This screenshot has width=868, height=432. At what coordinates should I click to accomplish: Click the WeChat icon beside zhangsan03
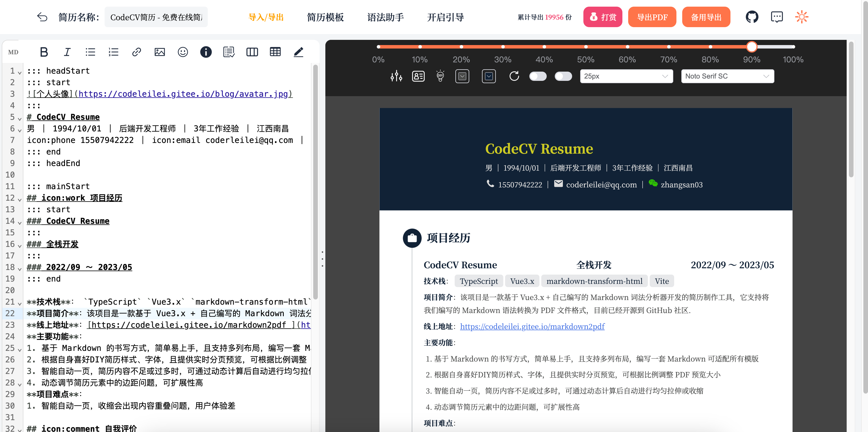click(x=653, y=183)
